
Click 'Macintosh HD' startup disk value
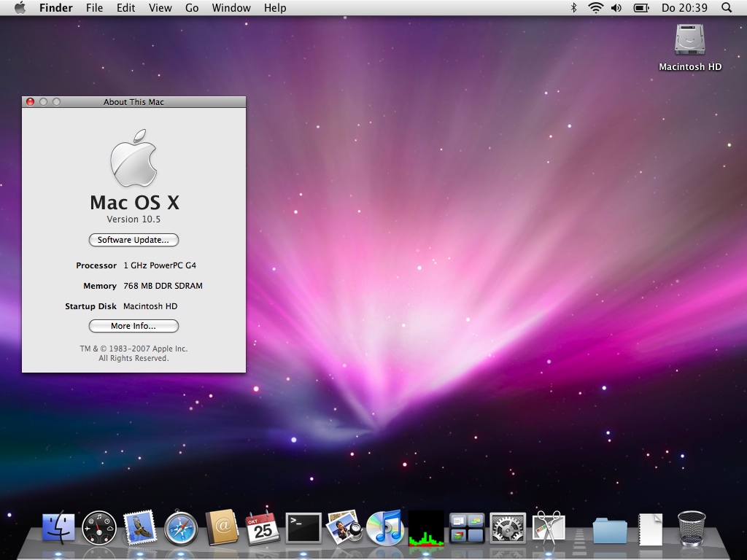pyautogui.click(x=150, y=306)
